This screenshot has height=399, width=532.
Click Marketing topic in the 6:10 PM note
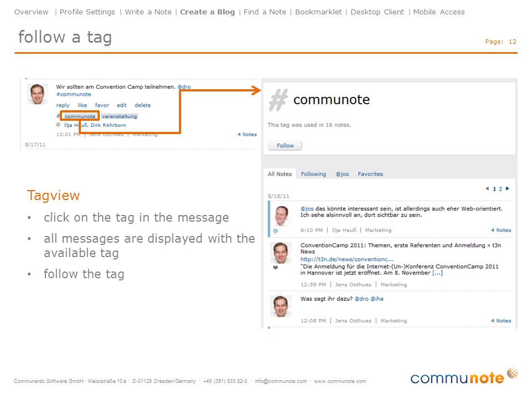point(378,230)
